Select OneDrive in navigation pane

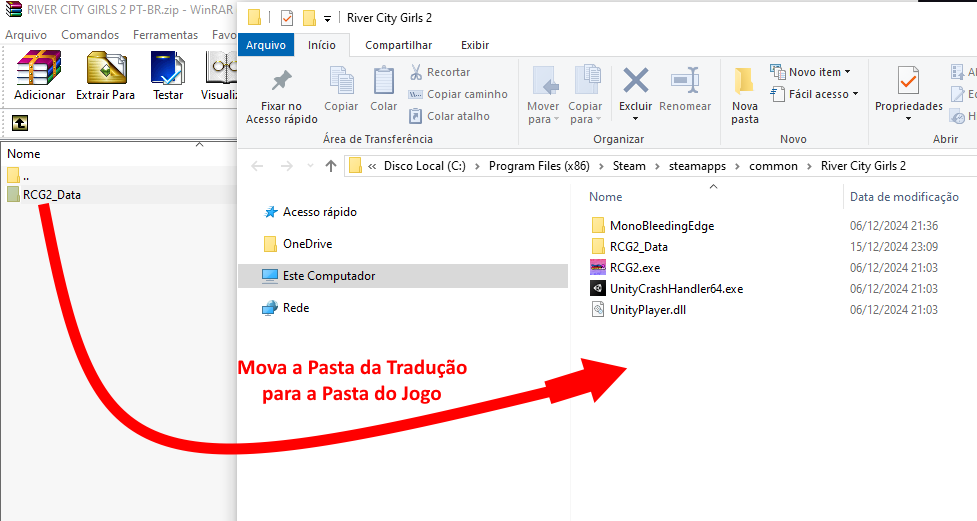point(298,244)
